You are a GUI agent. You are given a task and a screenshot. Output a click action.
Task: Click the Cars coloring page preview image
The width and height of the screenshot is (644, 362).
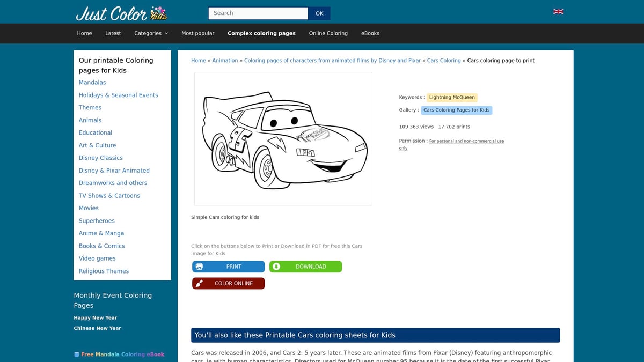click(283, 138)
